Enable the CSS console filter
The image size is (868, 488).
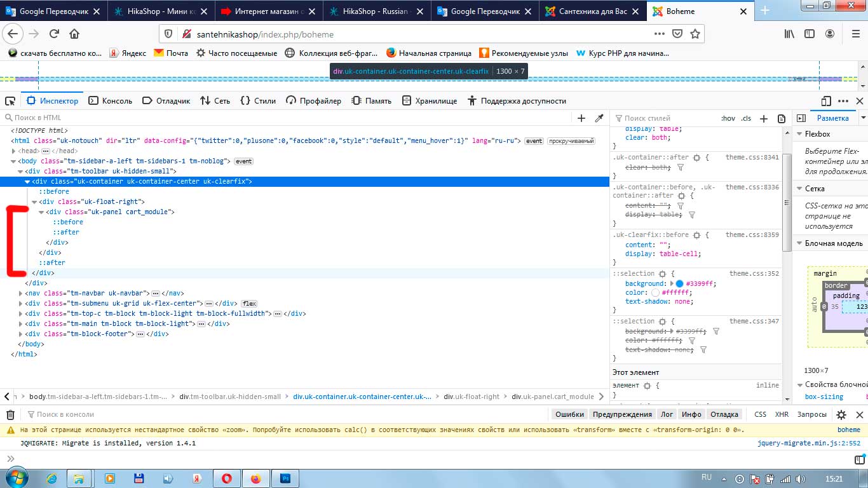coord(760,414)
